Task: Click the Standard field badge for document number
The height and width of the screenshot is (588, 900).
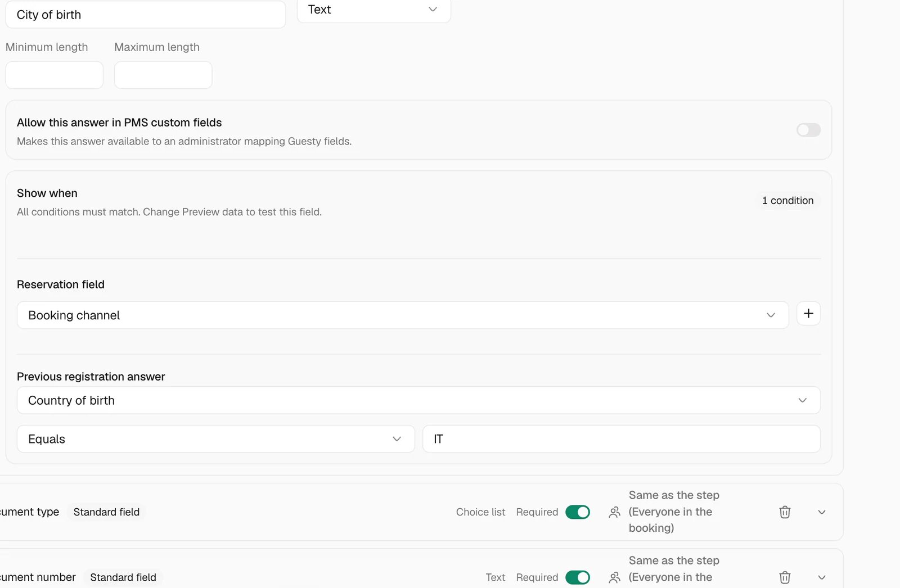Action: pyautogui.click(x=123, y=577)
